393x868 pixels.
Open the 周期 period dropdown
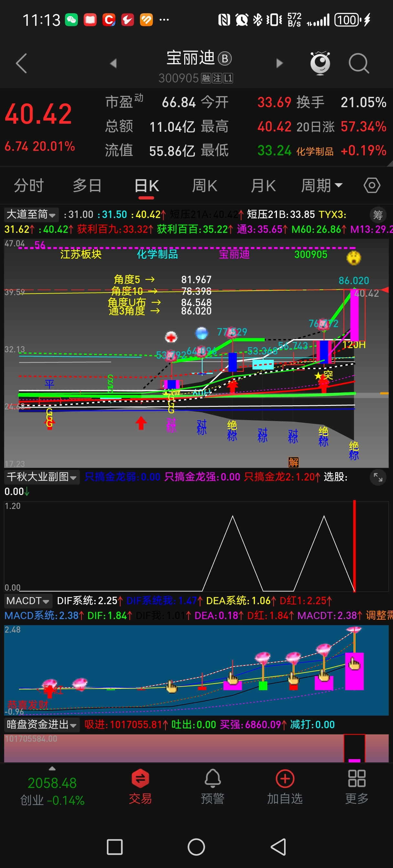pos(322,186)
